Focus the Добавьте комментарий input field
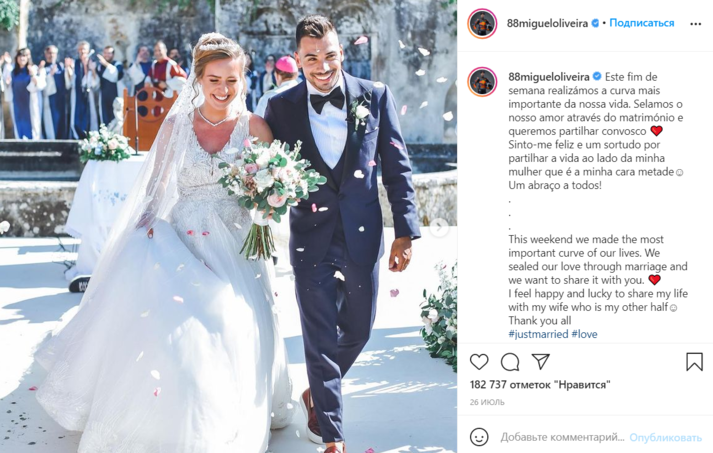Screen dimensions: 713x453 click(x=562, y=437)
